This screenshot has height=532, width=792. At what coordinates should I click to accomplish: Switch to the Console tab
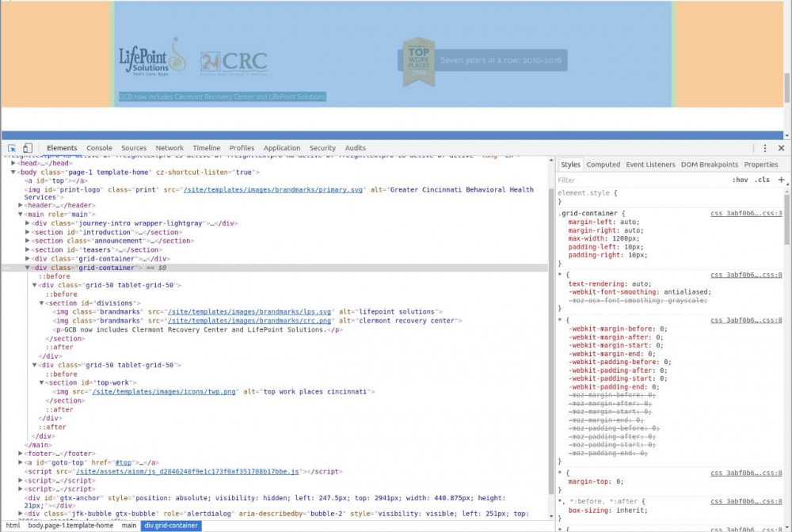click(99, 148)
